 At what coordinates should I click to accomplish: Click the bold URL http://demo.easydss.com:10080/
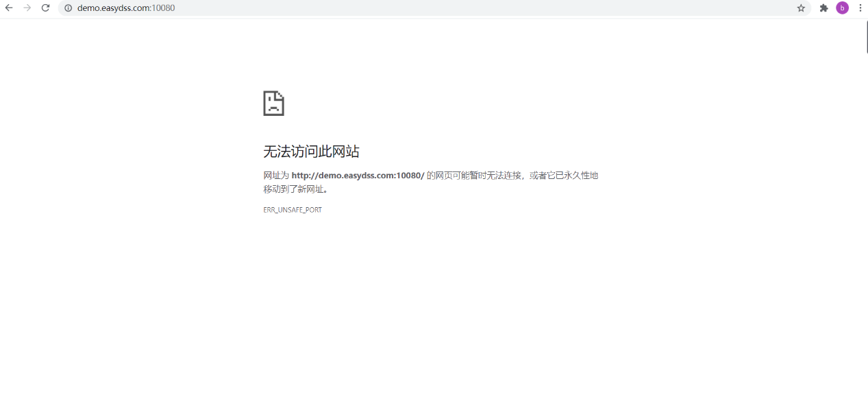[358, 176]
